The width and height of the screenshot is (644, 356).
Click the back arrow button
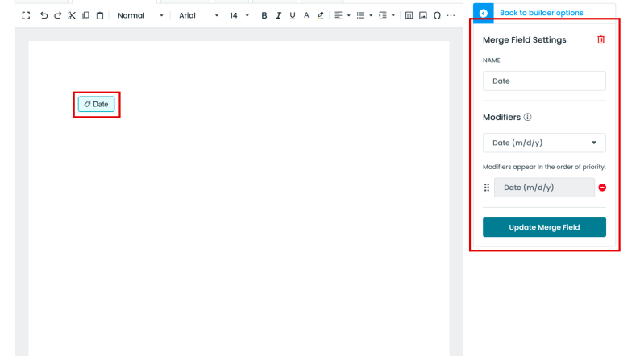(x=484, y=13)
